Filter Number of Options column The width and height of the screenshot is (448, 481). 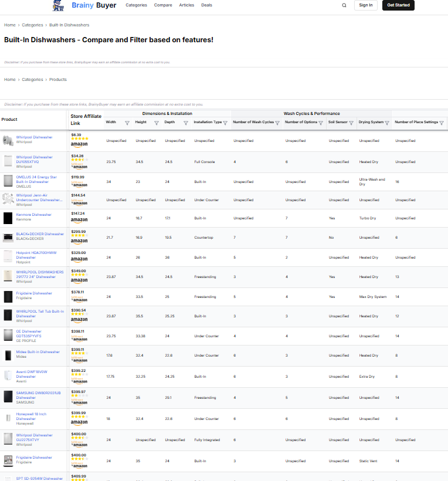tap(321, 123)
